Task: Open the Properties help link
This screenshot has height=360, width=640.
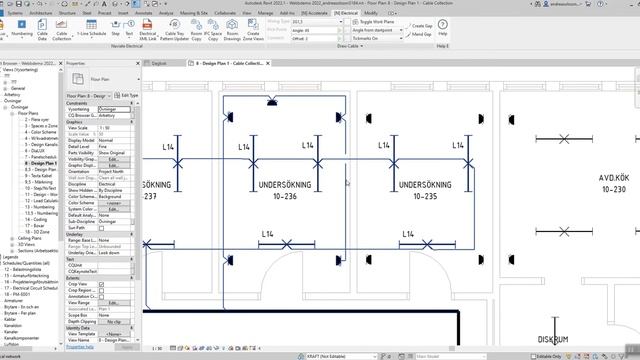Action: 80,347
